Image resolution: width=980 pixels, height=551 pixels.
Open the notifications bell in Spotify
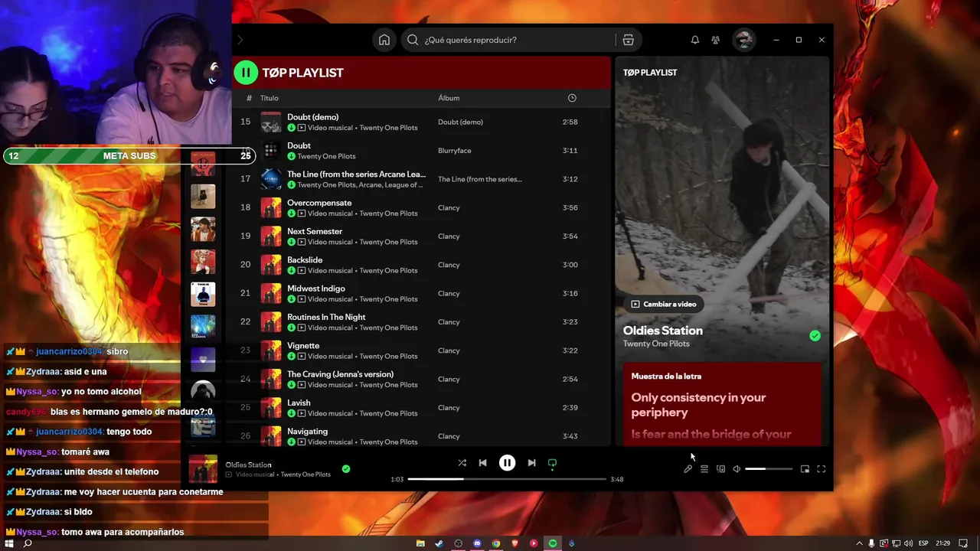[695, 40]
